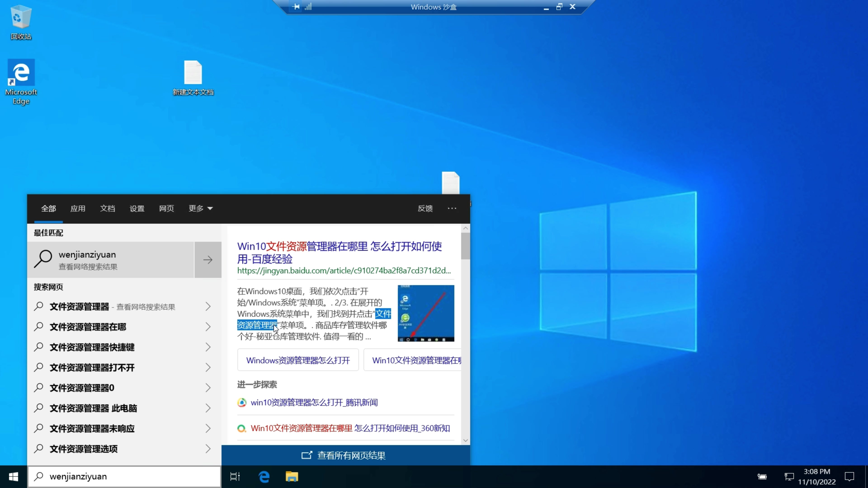The height and width of the screenshot is (488, 868).
Task: Click the Tencent news result icon
Action: click(x=242, y=402)
